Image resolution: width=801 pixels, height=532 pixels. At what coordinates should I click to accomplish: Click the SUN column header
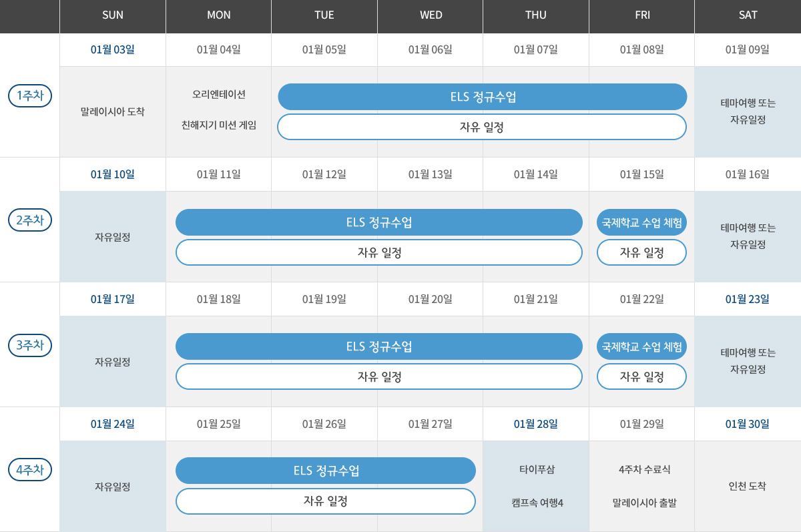[112, 15]
